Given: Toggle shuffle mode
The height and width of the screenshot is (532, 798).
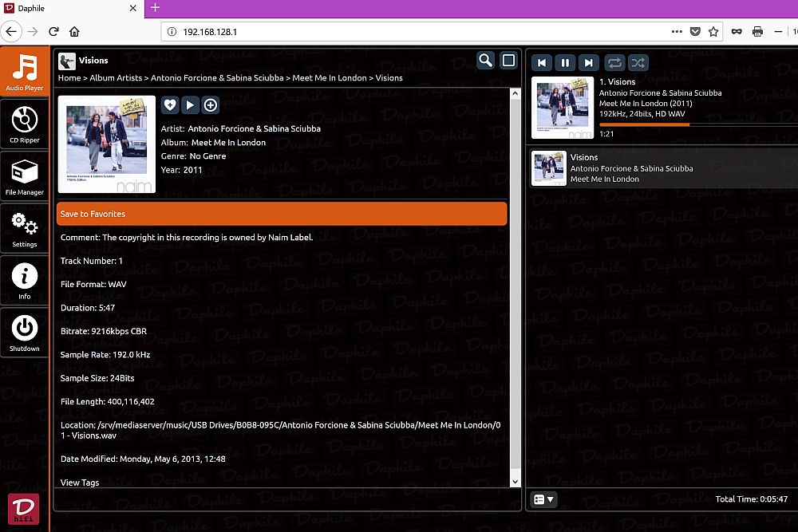Looking at the screenshot, I should (638, 62).
